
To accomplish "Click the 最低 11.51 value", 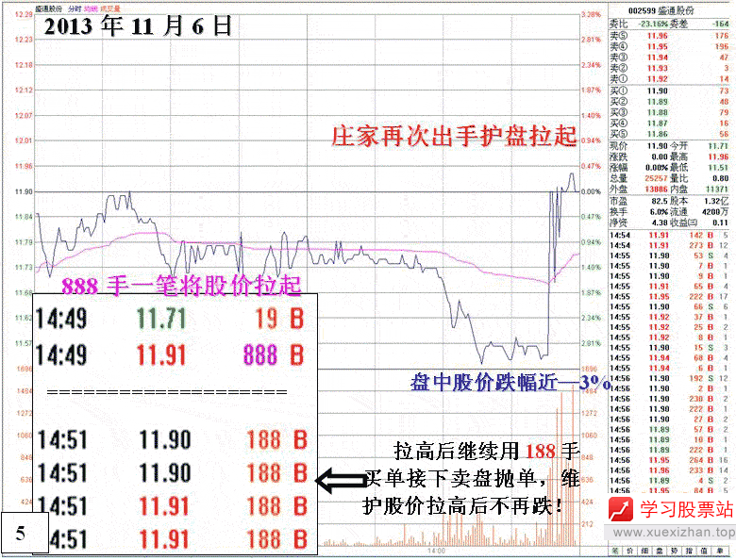I will [718, 168].
